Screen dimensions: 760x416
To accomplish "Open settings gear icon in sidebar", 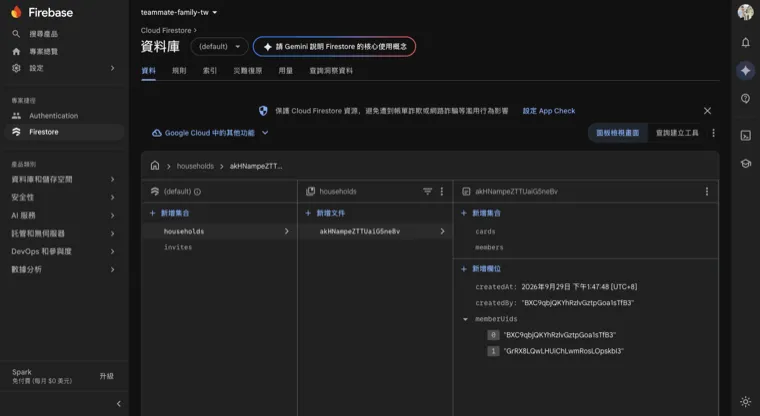I will (x=16, y=68).
